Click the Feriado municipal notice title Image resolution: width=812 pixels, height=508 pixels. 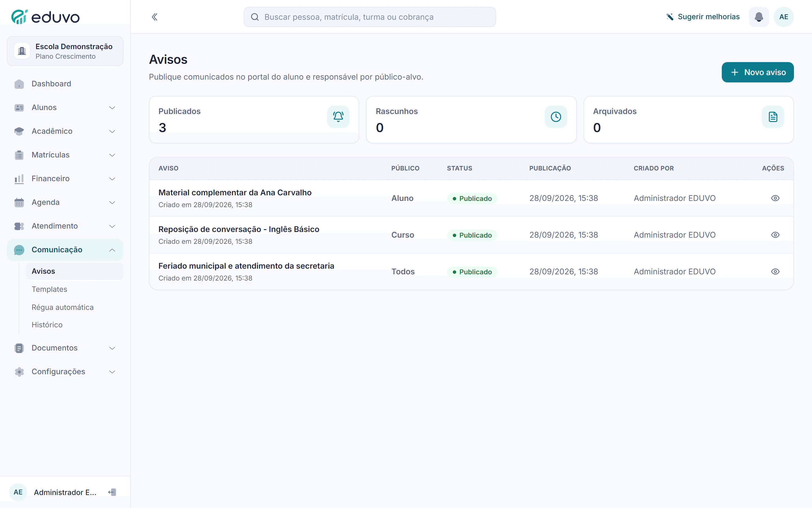[246, 266]
